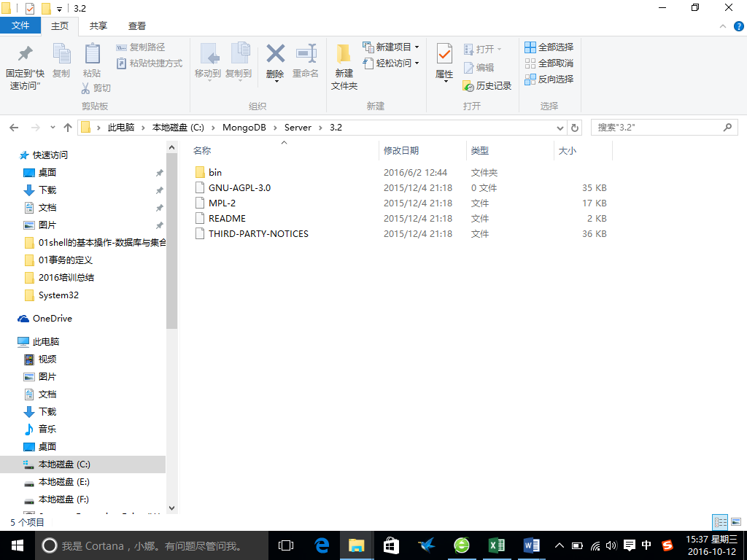Switch to Share (共享) tab
747x560 pixels.
click(98, 26)
